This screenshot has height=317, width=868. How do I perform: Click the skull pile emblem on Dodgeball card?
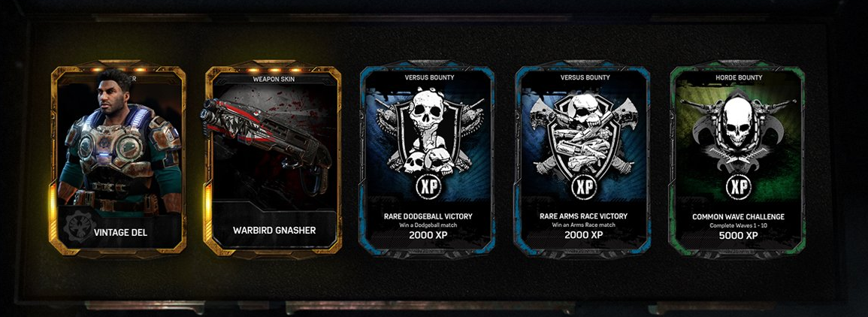[x=428, y=131]
